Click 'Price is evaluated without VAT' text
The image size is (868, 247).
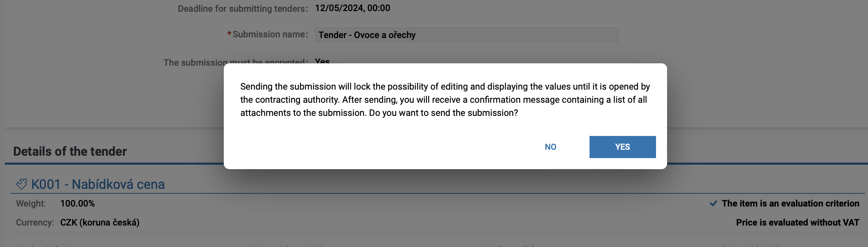click(797, 222)
